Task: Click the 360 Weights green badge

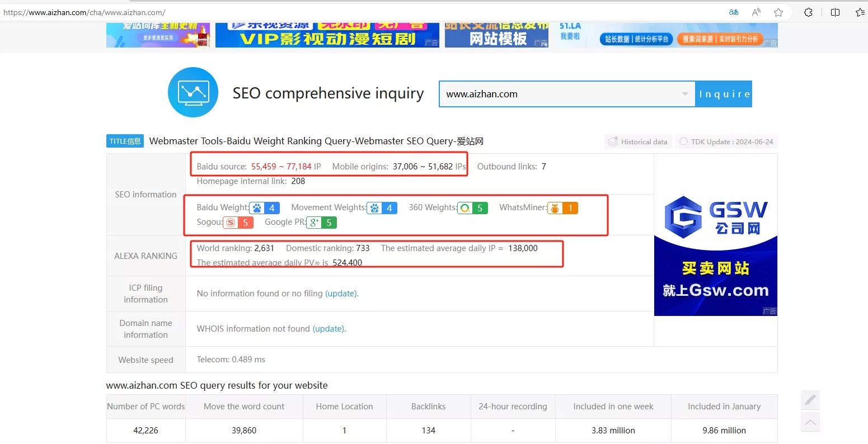Action: [x=472, y=208]
